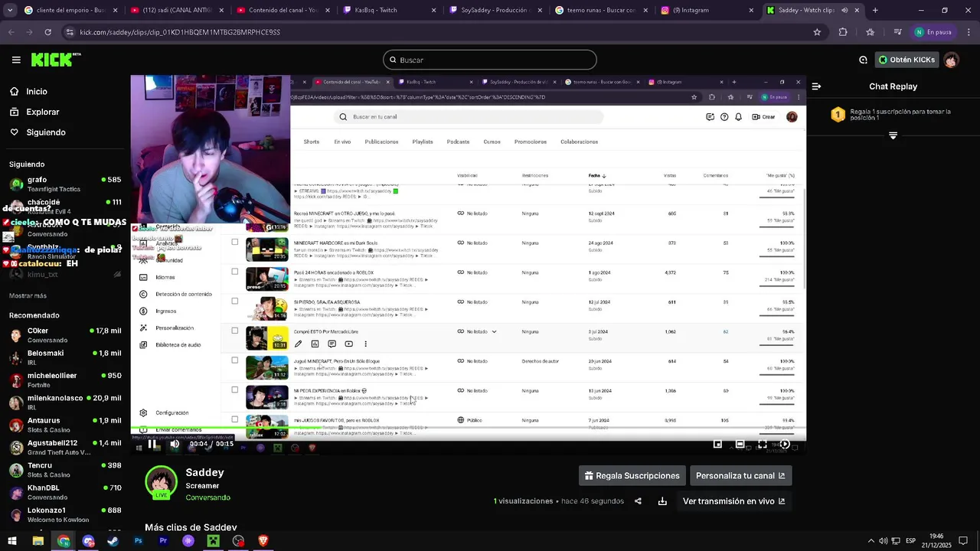This screenshot has width=980, height=551.
Task: Focus the Buscar search field
Action: (490, 60)
